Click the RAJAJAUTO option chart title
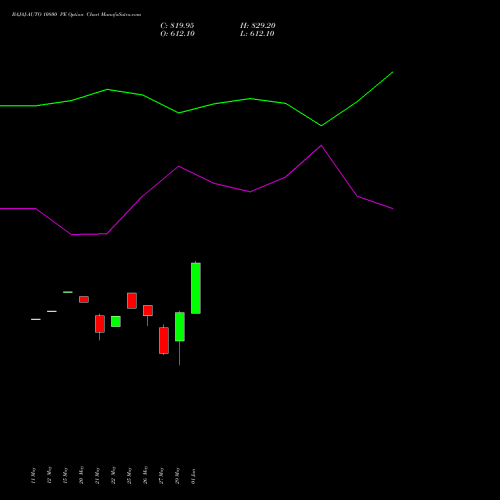Screen dimensions: 500x500 point(76,15)
